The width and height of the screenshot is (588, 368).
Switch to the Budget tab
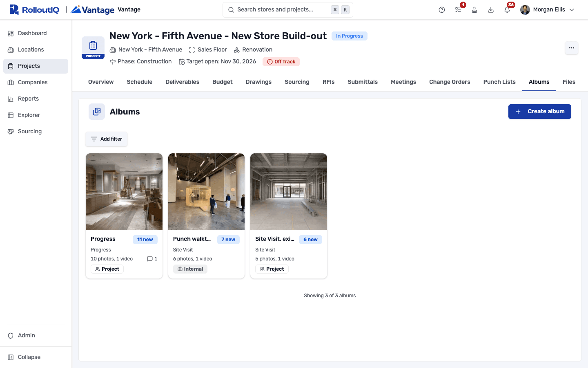(223, 82)
